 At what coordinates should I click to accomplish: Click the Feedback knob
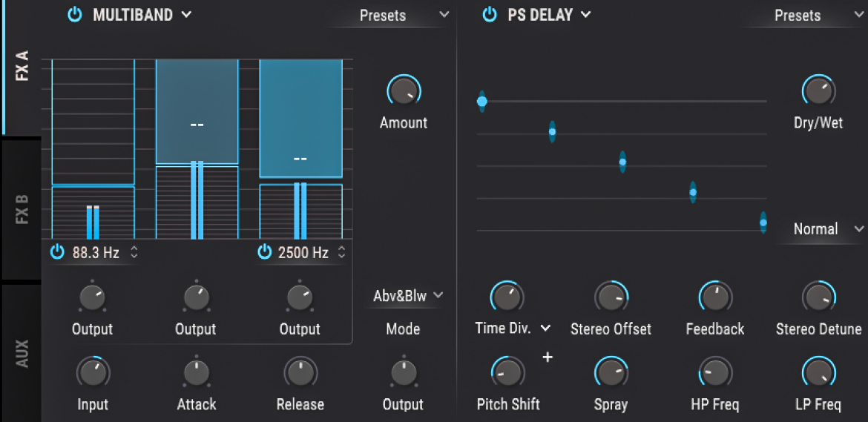[714, 297]
